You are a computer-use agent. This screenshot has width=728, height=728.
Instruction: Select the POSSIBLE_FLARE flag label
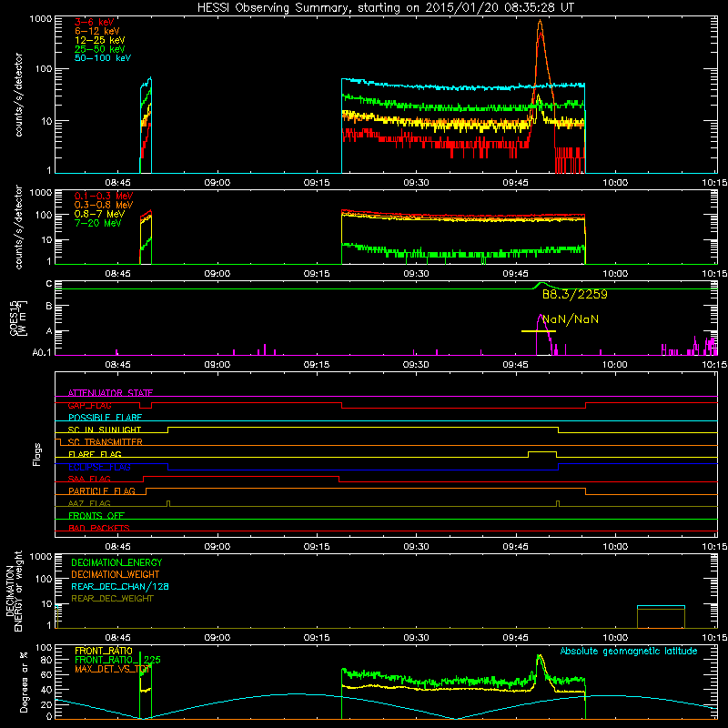click(x=105, y=418)
